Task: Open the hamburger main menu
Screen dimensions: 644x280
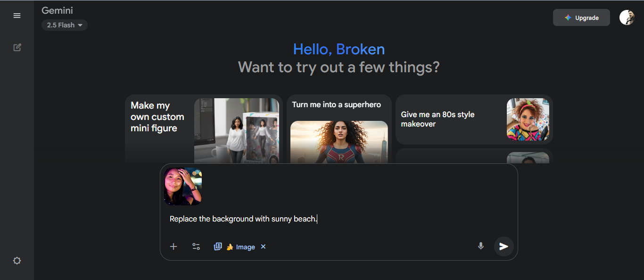Action: 17,16
